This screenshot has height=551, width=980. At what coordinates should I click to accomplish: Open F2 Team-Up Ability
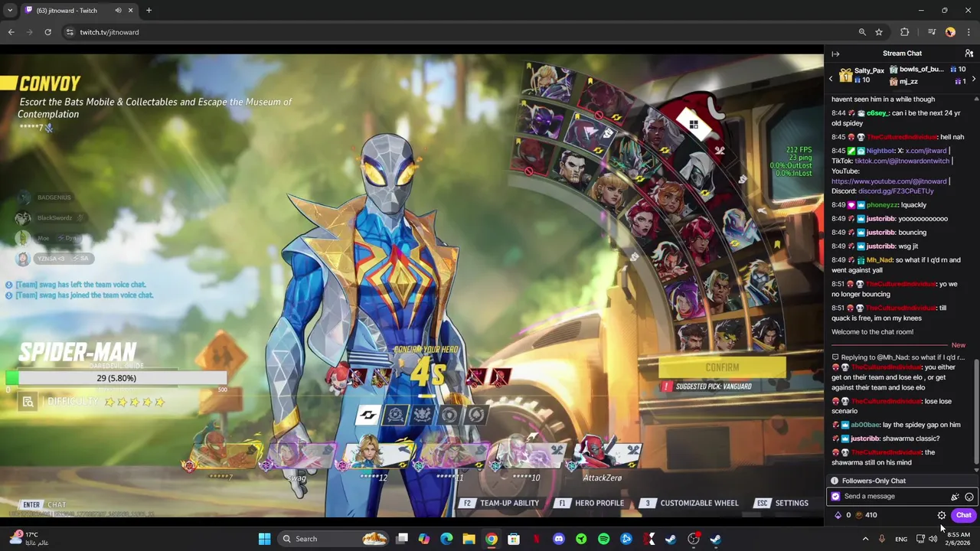(x=501, y=503)
